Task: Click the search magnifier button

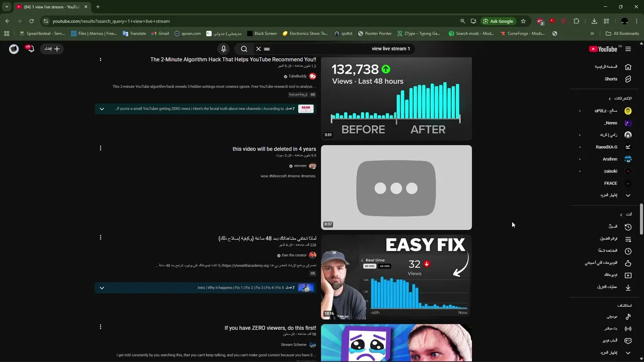Action: (244, 49)
